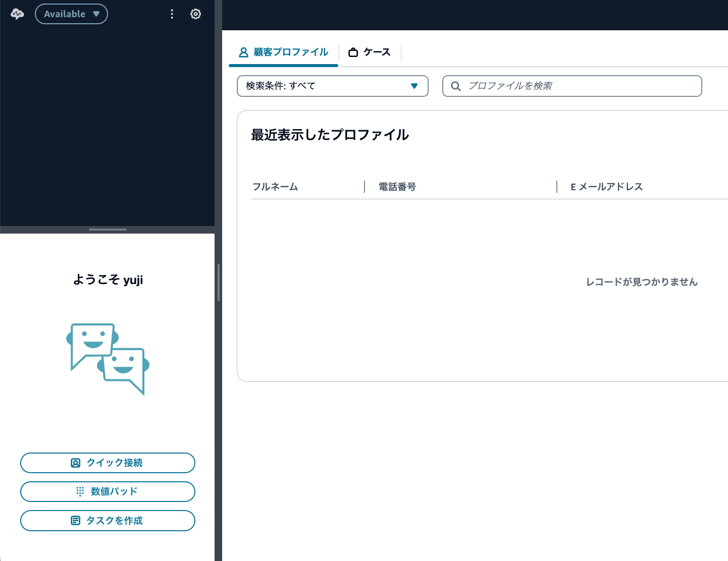Screen dimensions: 728x561
Task: Click the panel horizontal resize handle bar
Action: point(108,230)
